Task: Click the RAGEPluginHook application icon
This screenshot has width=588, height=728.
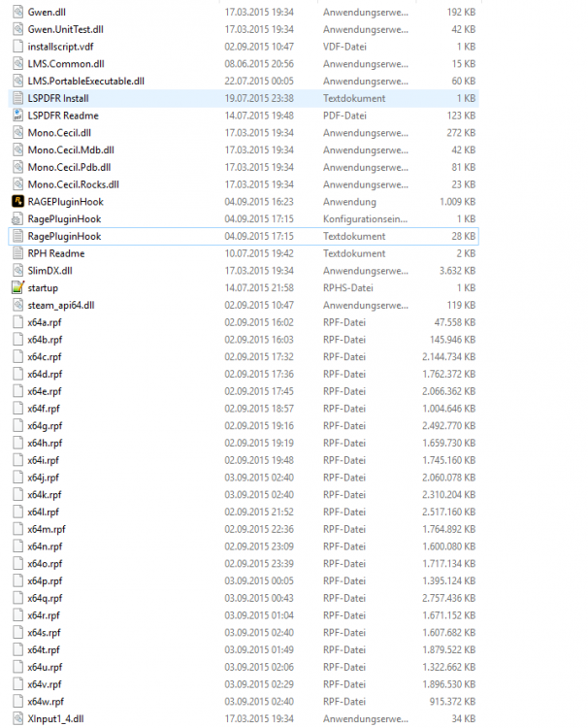Action: point(17,202)
